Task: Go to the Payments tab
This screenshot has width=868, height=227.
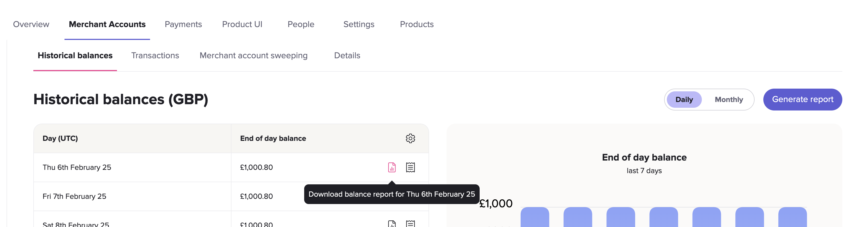Action: point(183,24)
